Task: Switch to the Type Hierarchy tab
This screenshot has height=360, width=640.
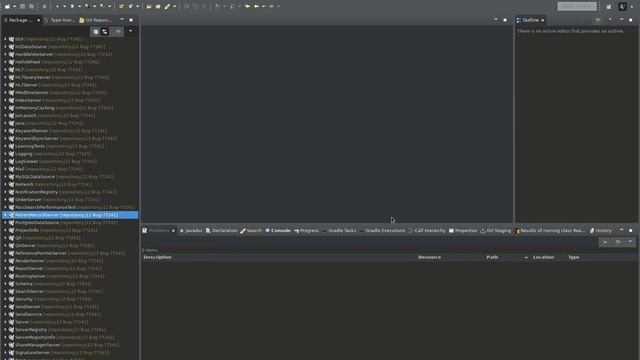Action: pos(60,20)
